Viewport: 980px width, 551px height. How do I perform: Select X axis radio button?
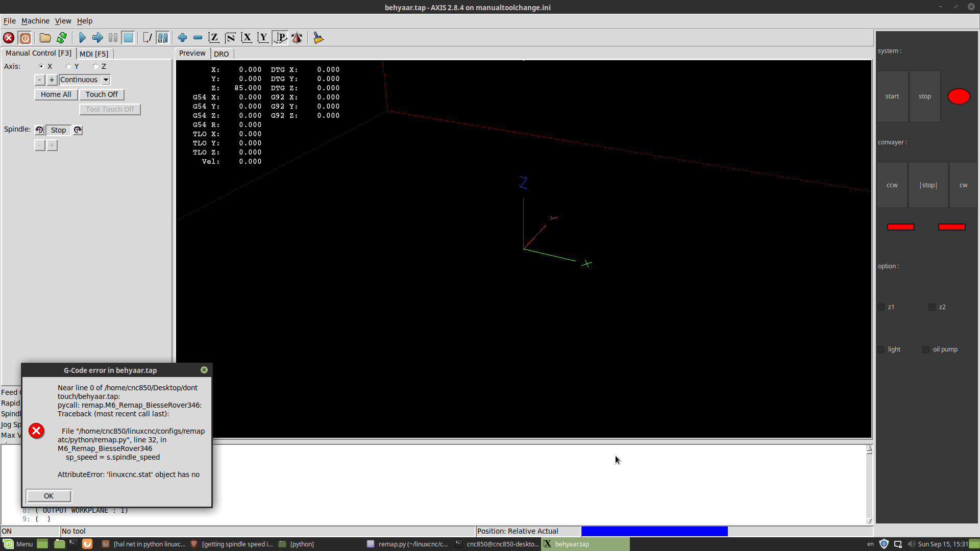tap(41, 66)
